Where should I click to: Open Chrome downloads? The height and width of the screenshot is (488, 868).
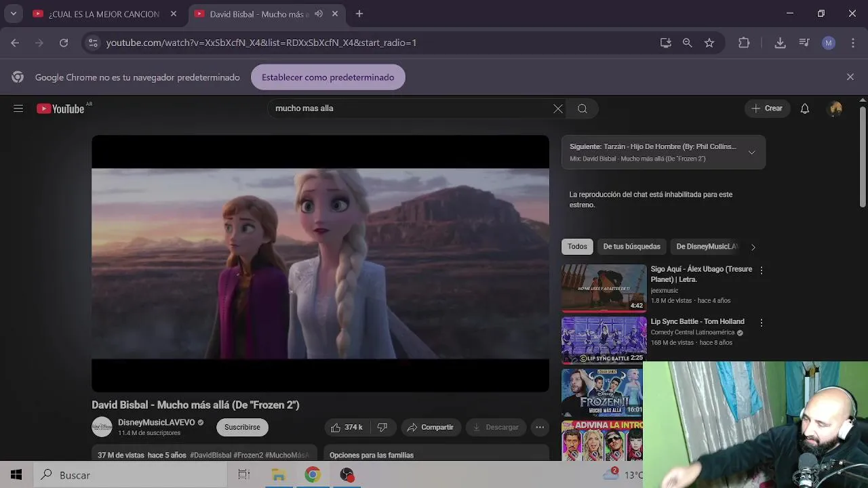pyautogui.click(x=780, y=43)
